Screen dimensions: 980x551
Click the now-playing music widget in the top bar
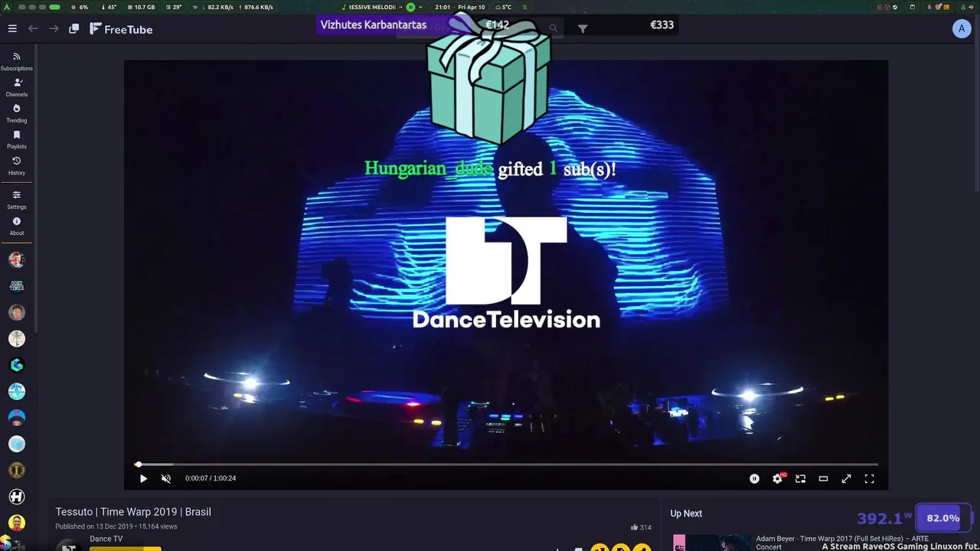coord(381,7)
